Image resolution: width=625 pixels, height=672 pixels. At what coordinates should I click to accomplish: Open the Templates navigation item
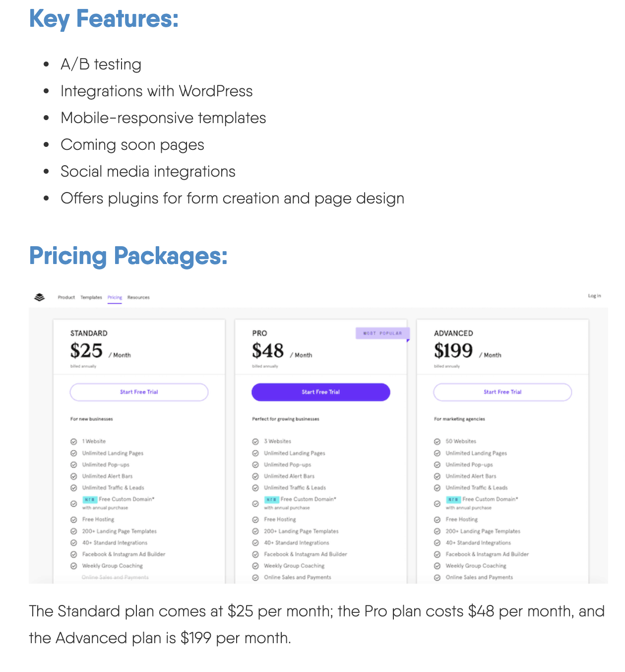point(91,297)
